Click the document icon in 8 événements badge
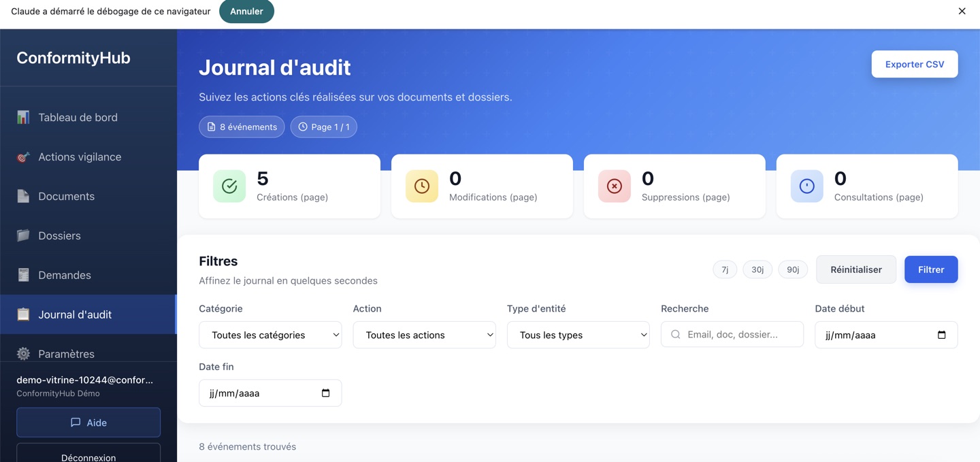The width and height of the screenshot is (980, 462). pyautogui.click(x=212, y=127)
